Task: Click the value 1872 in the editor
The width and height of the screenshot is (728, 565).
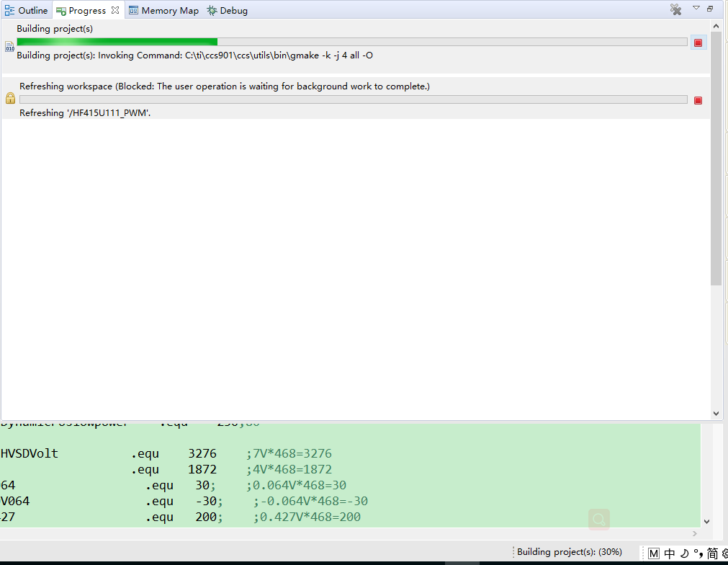Action: click(x=202, y=469)
